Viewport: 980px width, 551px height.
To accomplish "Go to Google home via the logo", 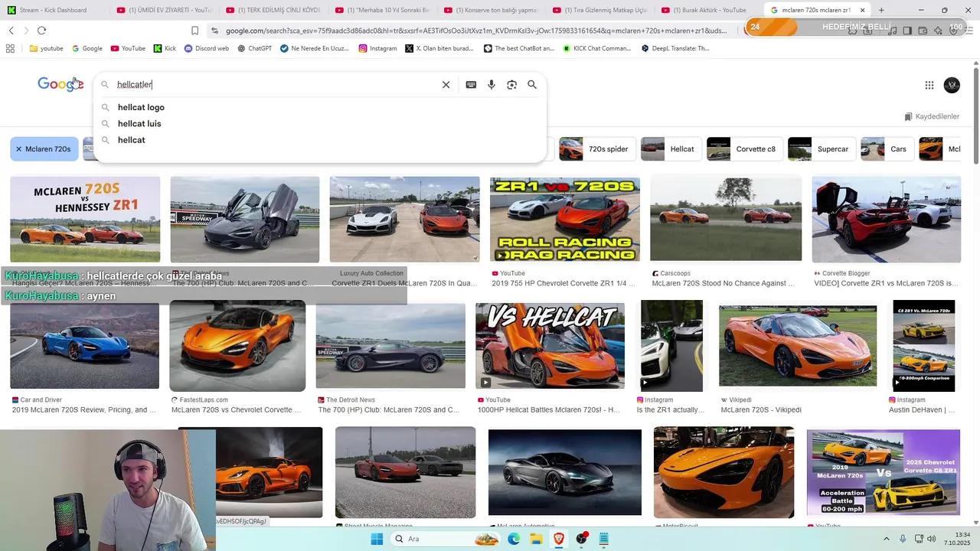I will coord(60,84).
